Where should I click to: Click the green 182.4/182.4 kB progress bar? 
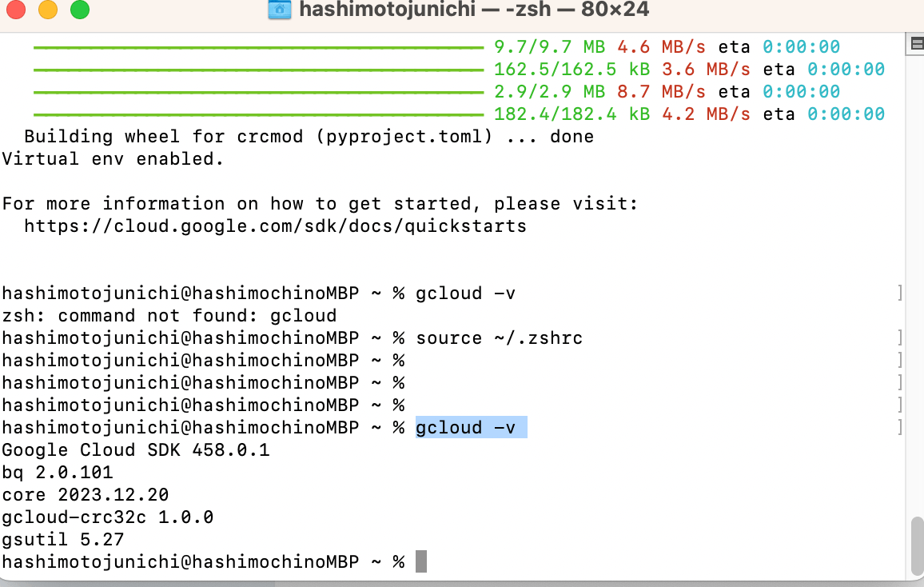(x=259, y=114)
